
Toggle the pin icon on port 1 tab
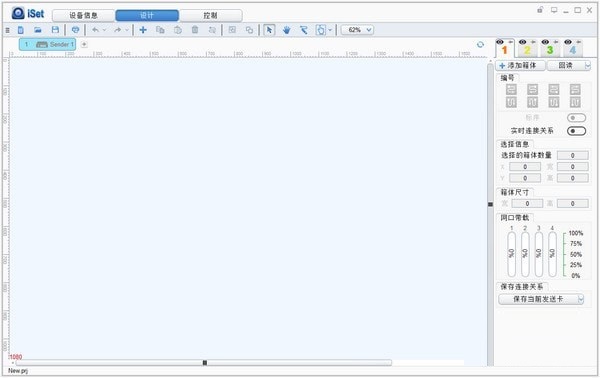(510, 42)
